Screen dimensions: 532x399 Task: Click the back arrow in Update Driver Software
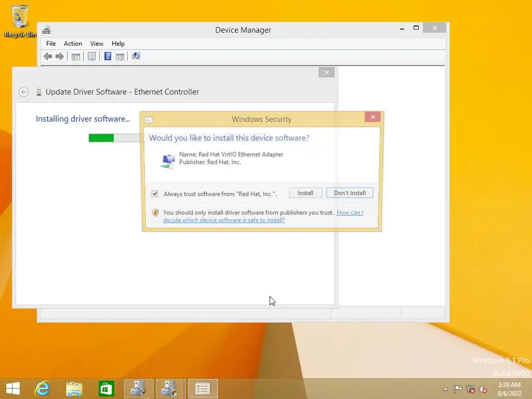(x=24, y=92)
